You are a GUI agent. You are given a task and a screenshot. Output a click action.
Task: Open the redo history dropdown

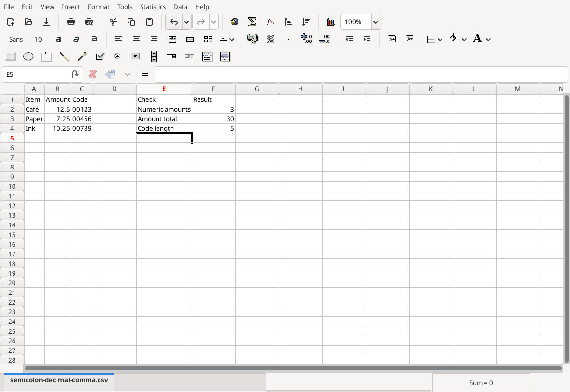(214, 22)
